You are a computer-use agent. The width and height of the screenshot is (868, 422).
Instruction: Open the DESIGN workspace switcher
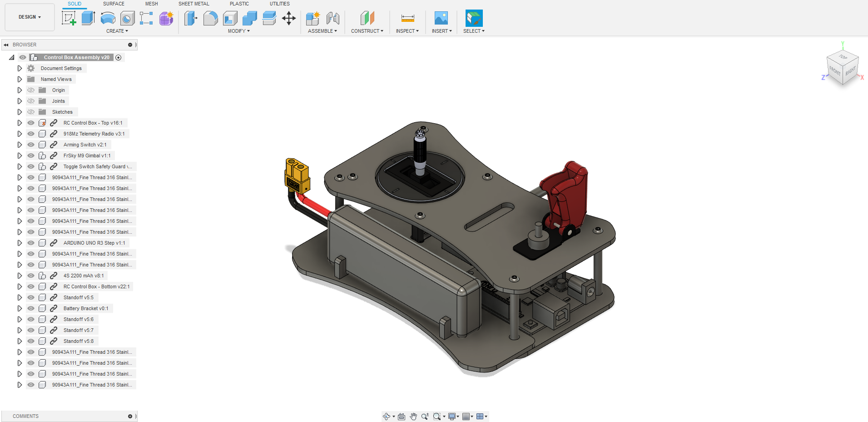(x=29, y=17)
